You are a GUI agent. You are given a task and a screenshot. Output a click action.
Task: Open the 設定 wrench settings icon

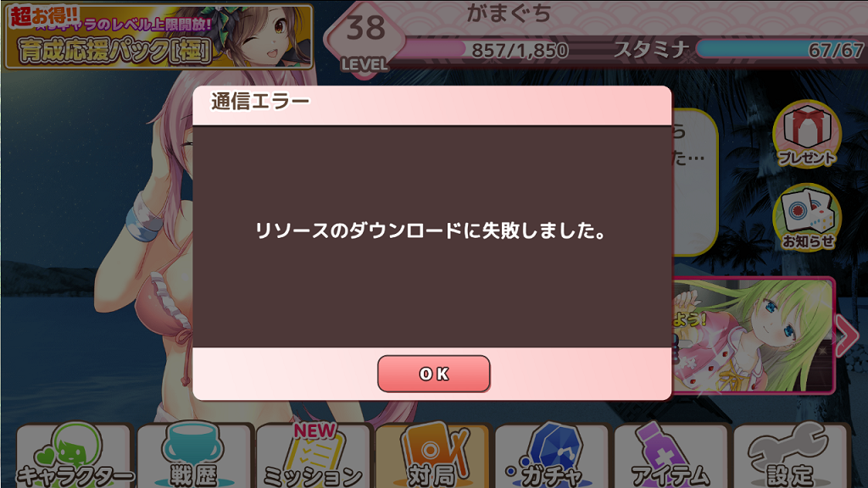point(791,455)
